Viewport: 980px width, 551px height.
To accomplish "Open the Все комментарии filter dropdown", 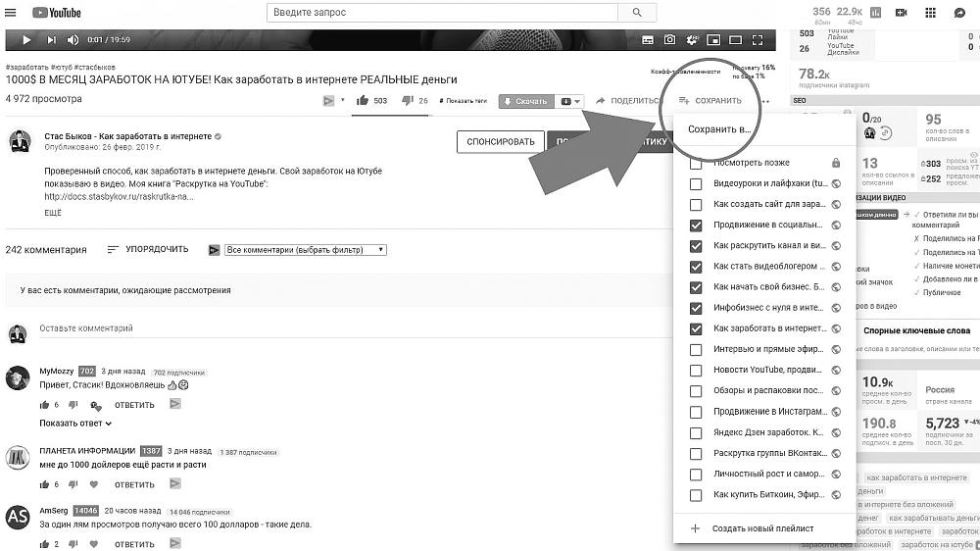I will 305,250.
